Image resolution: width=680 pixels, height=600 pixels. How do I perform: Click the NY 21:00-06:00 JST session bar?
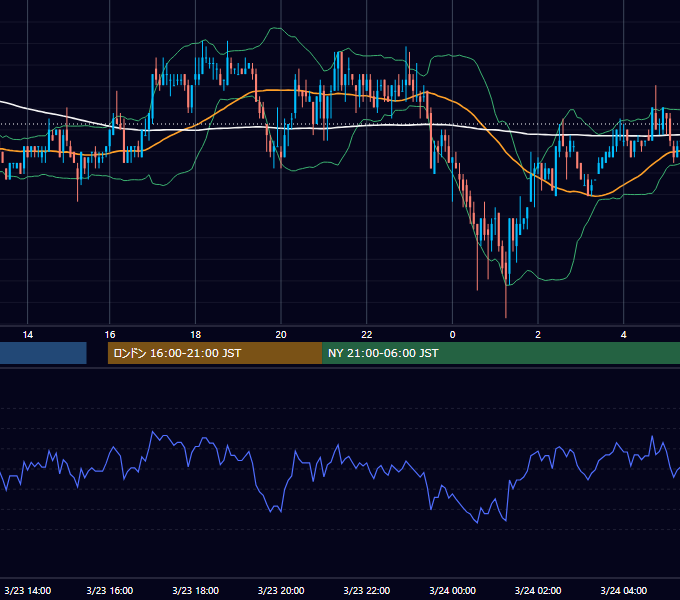point(501,353)
